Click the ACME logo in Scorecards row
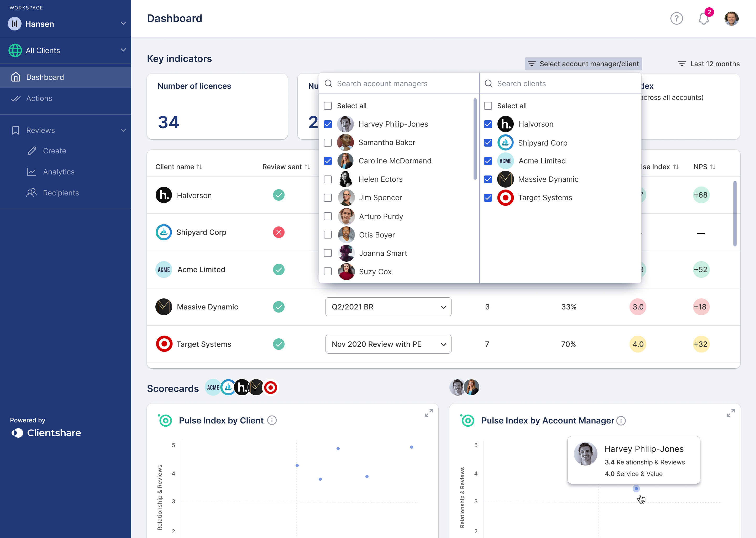The image size is (756, 538). pyautogui.click(x=213, y=387)
